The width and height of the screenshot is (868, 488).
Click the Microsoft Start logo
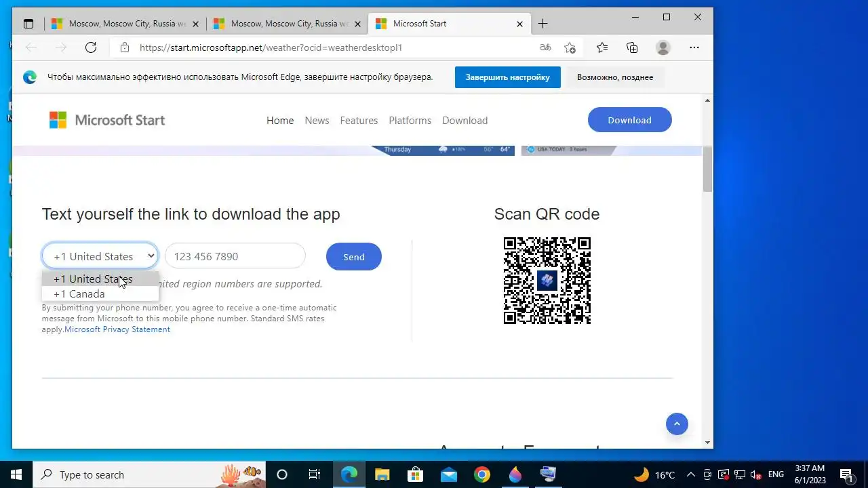[x=107, y=120]
